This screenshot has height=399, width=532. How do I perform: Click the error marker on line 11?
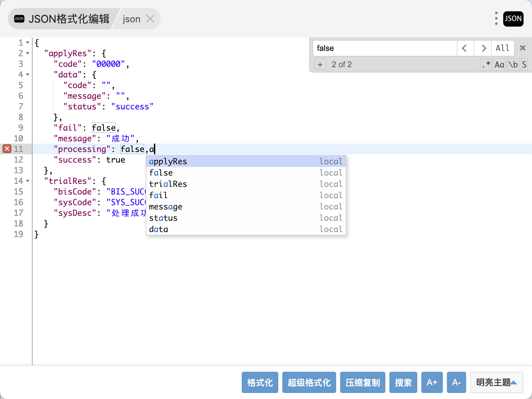point(7,149)
